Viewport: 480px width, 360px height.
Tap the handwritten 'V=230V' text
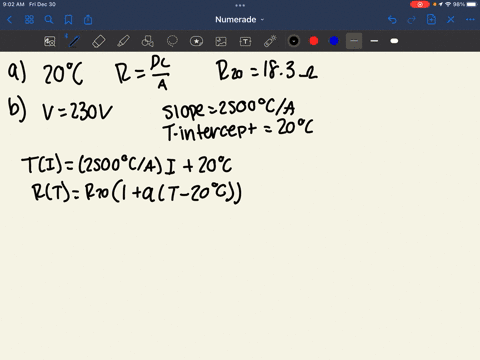click(77, 112)
